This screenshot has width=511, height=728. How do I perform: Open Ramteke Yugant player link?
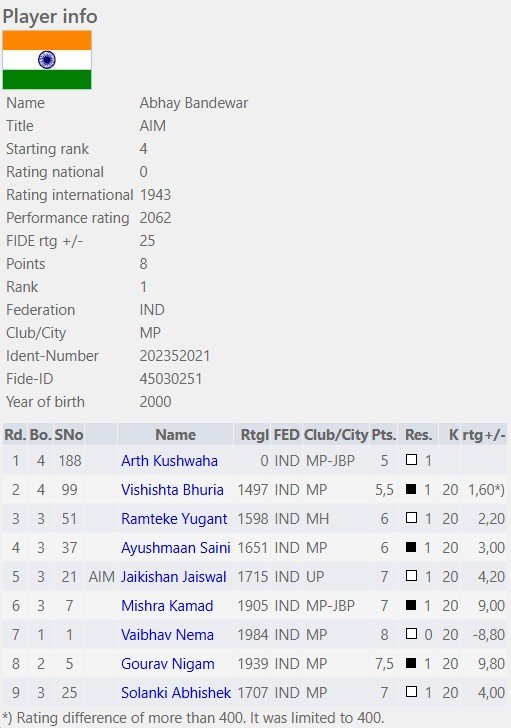coord(174,519)
